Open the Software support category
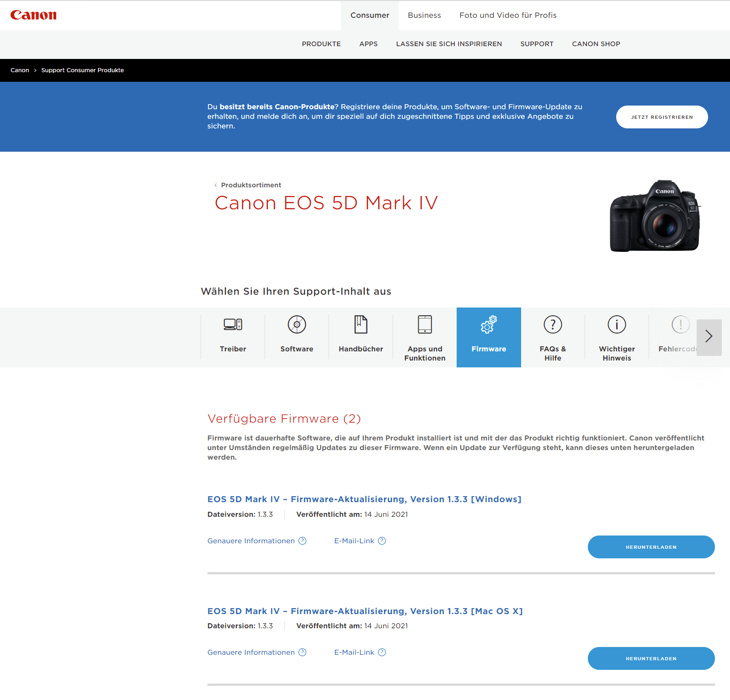 (297, 337)
